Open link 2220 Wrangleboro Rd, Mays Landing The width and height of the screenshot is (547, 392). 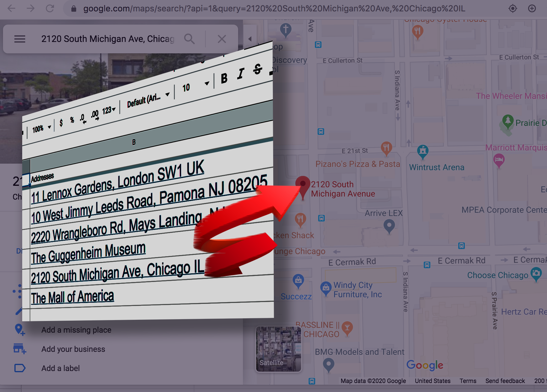coord(117,228)
